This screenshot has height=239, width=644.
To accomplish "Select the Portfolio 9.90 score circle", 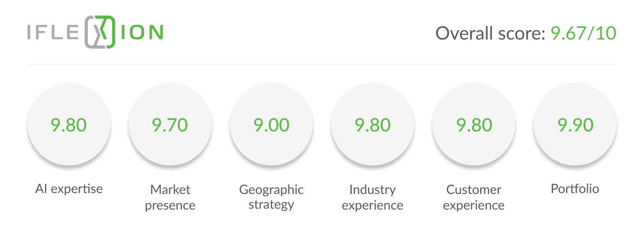I will (x=575, y=125).
